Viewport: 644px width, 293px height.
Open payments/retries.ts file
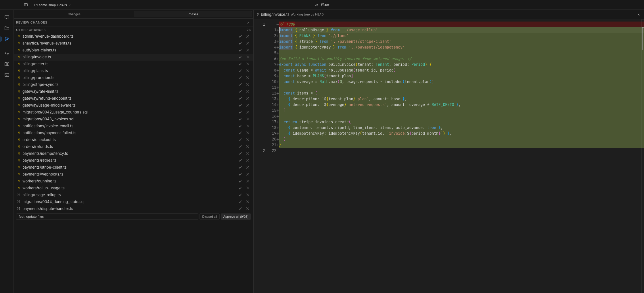(x=133, y=160)
